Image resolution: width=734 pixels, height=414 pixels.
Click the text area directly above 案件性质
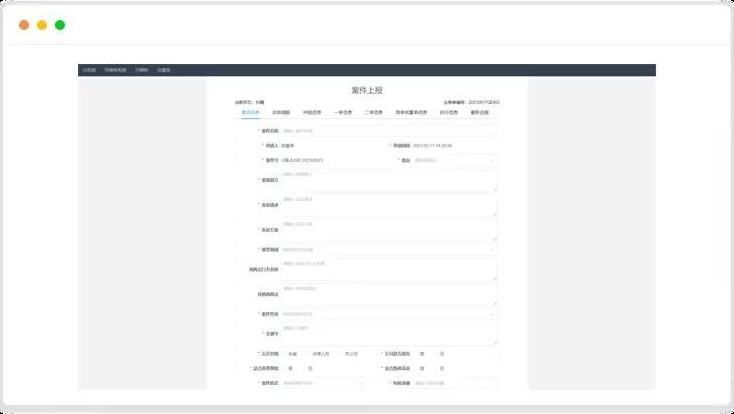[x=389, y=294]
